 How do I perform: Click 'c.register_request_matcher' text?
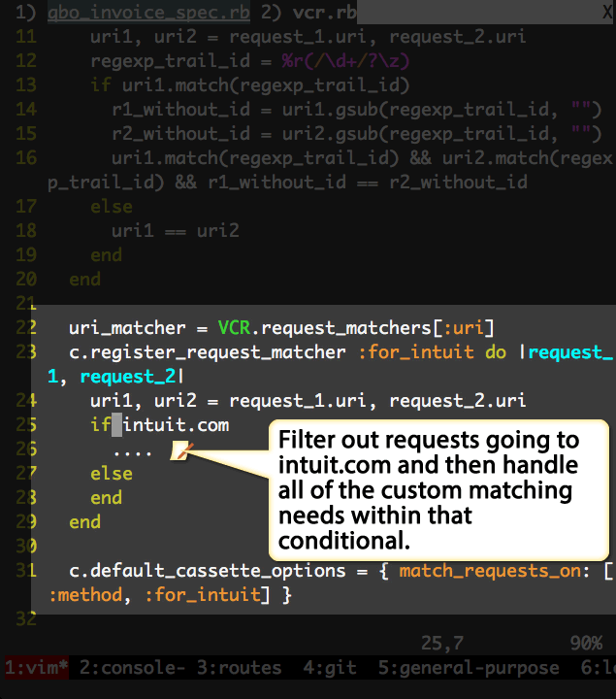(x=208, y=352)
